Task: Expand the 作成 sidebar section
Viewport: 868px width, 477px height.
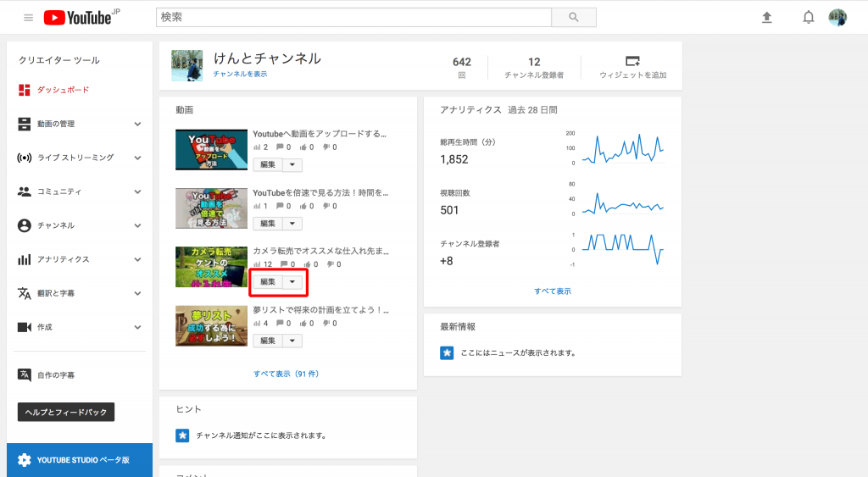Action: pos(137,327)
